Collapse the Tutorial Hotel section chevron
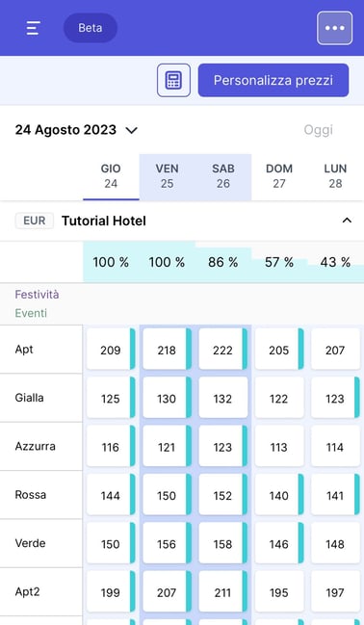The image size is (364, 625). 347,221
